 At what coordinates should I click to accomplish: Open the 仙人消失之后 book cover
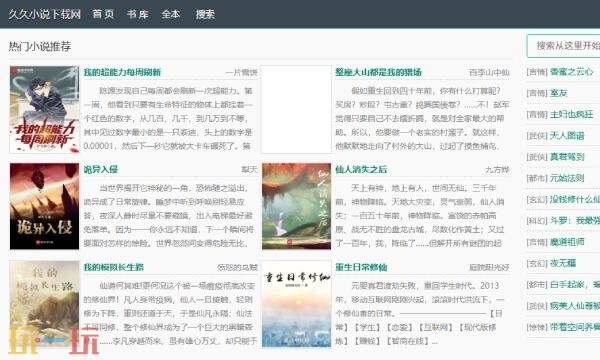pos(296,206)
